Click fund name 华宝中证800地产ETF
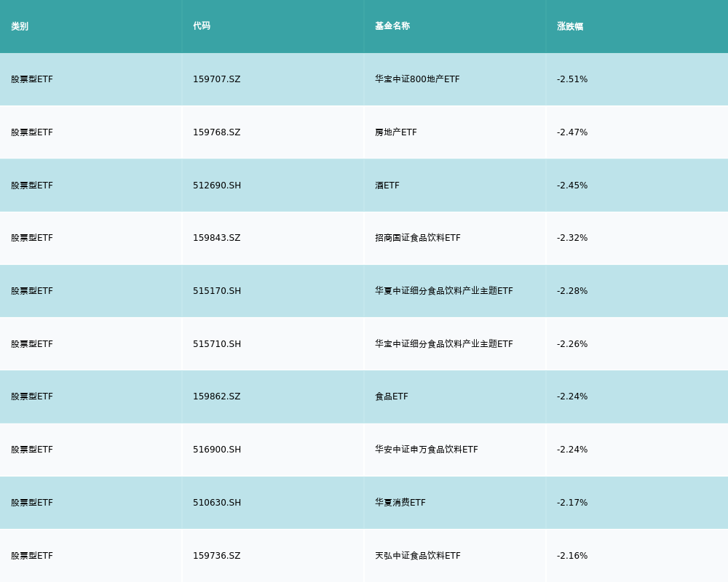 click(417, 79)
